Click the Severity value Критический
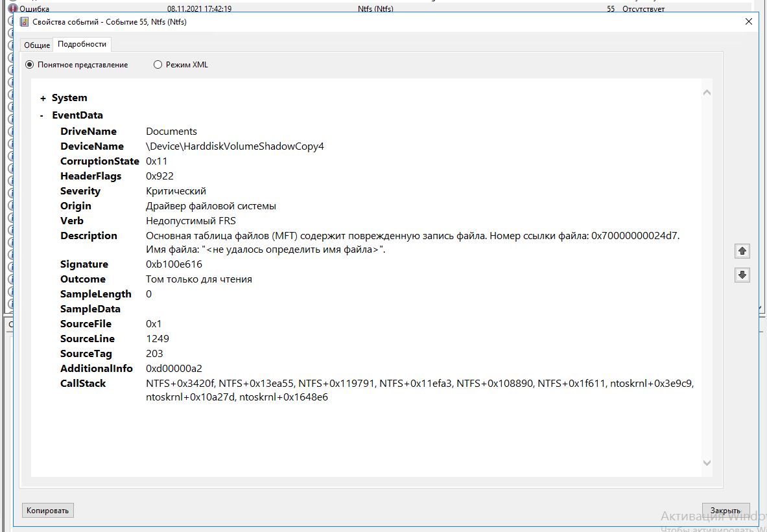This screenshot has width=767, height=532. (176, 191)
